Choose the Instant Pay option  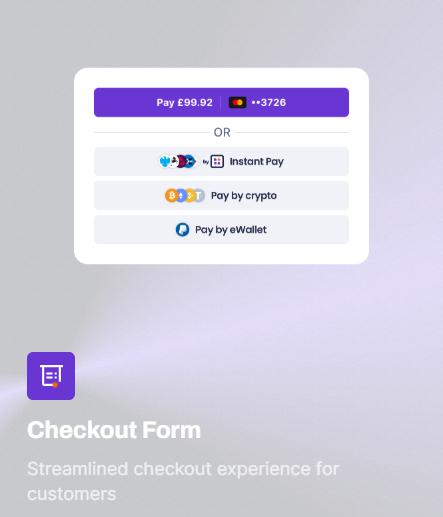221,161
